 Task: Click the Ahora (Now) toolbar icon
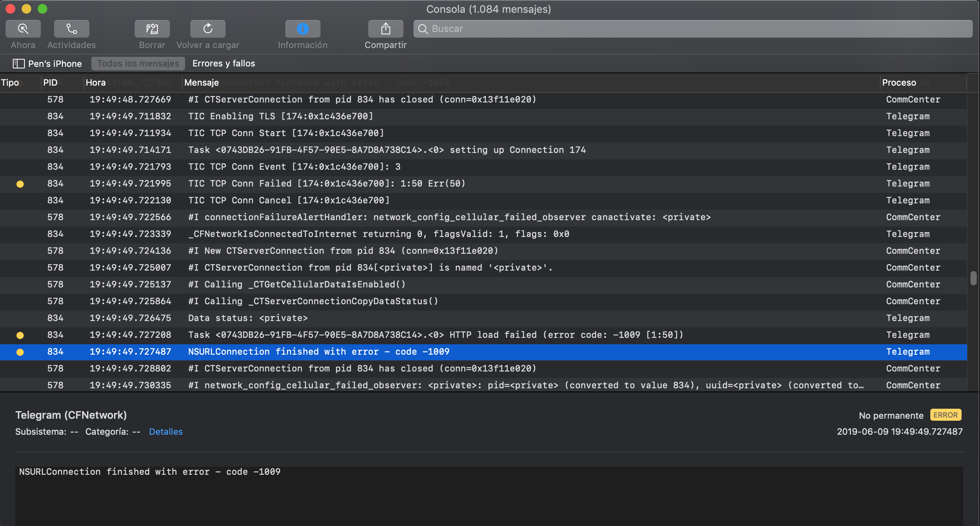tap(23, 29)
